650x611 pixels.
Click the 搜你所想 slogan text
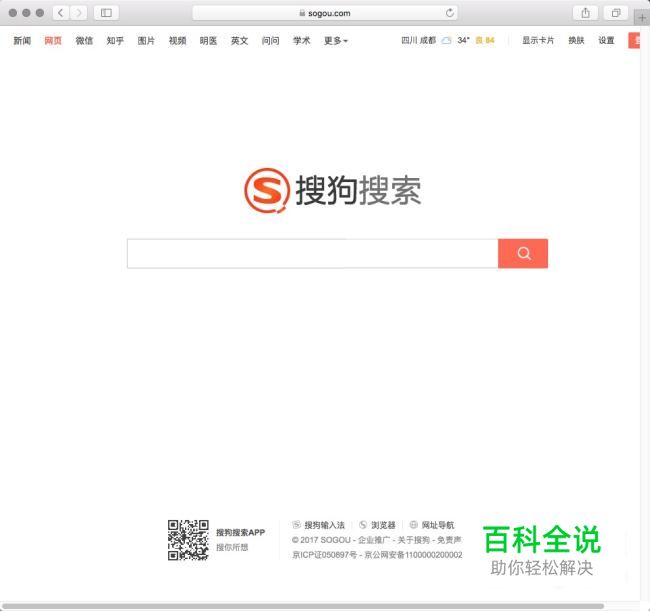pyautogui.click(x=232, y=547)
